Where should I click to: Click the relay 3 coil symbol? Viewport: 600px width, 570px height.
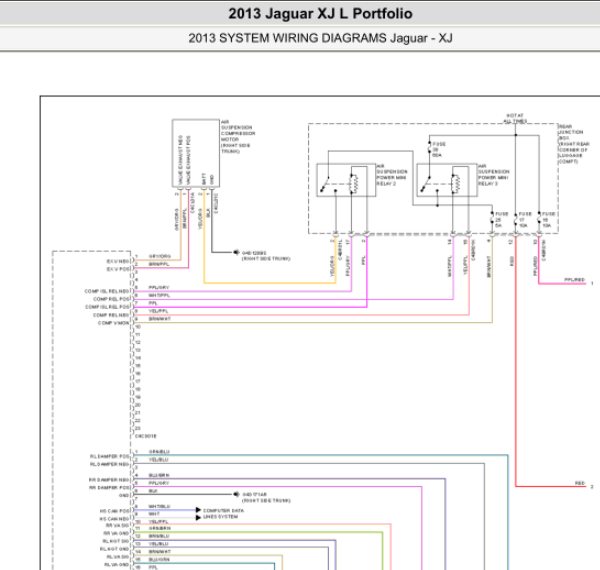(x=455, y=184)
